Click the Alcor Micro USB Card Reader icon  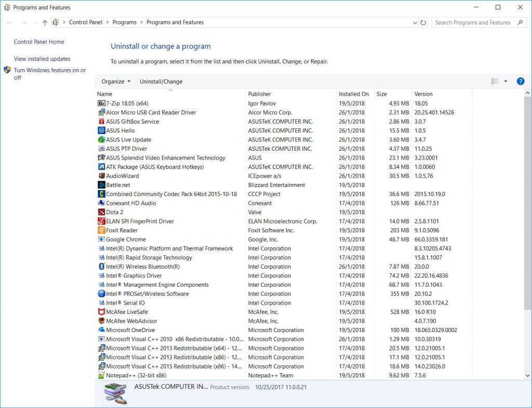(101, 112)
